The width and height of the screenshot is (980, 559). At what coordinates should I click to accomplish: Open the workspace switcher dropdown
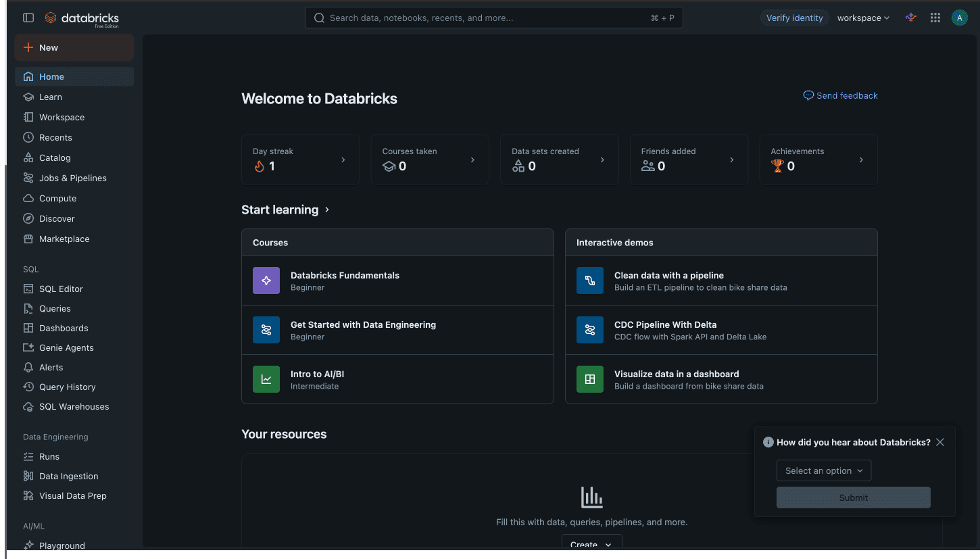[863, 18]
